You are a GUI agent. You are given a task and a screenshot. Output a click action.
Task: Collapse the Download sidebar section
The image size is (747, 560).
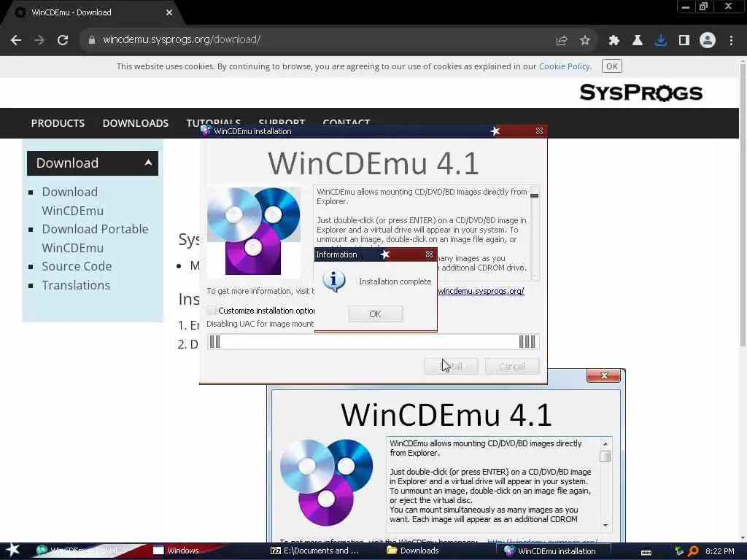coord(93,163)
